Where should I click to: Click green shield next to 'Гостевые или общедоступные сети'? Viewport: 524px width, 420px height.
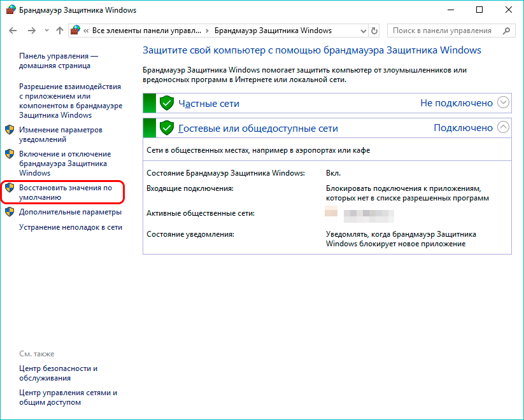167,128
